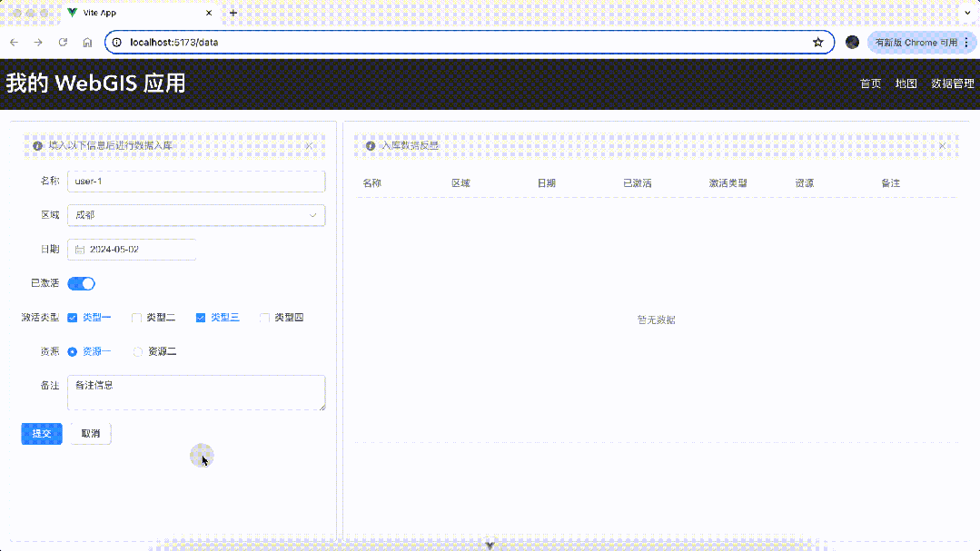
Task: Click the blue 提交 button
Action: pos(42,434)
